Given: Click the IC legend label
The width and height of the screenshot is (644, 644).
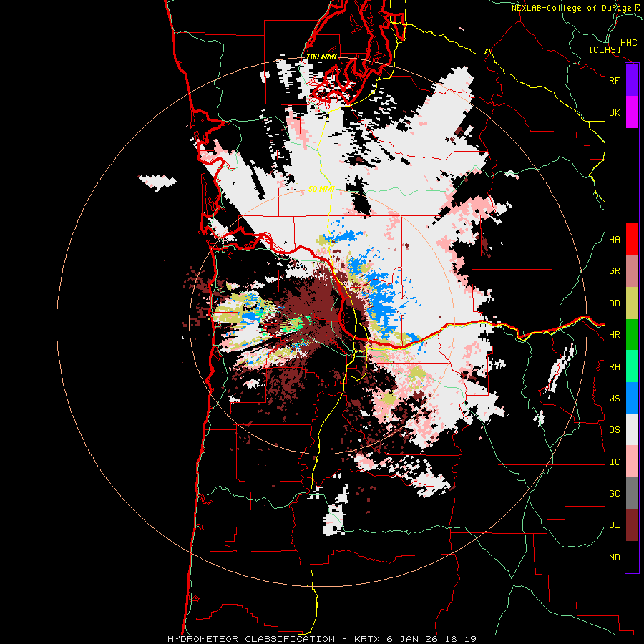Looking at the screenshot, I should click(614, 462).
